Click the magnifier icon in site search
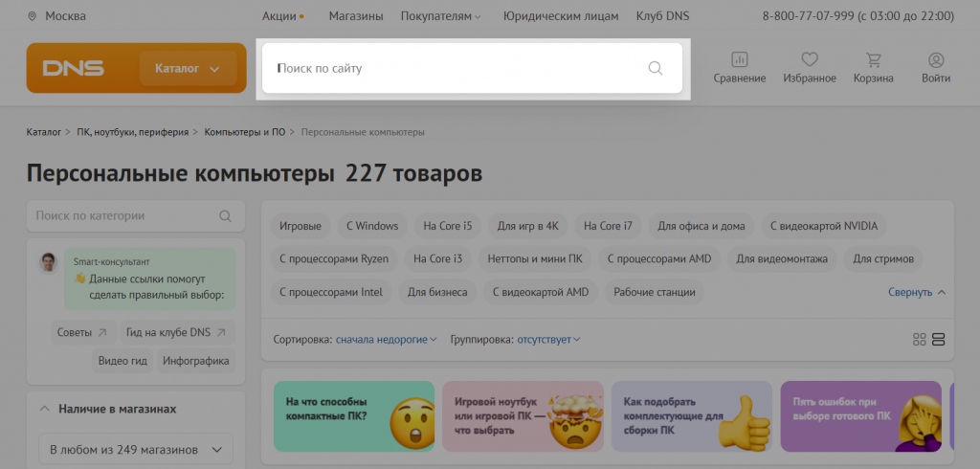Screen dimensions: 980x469 (655, 68)
